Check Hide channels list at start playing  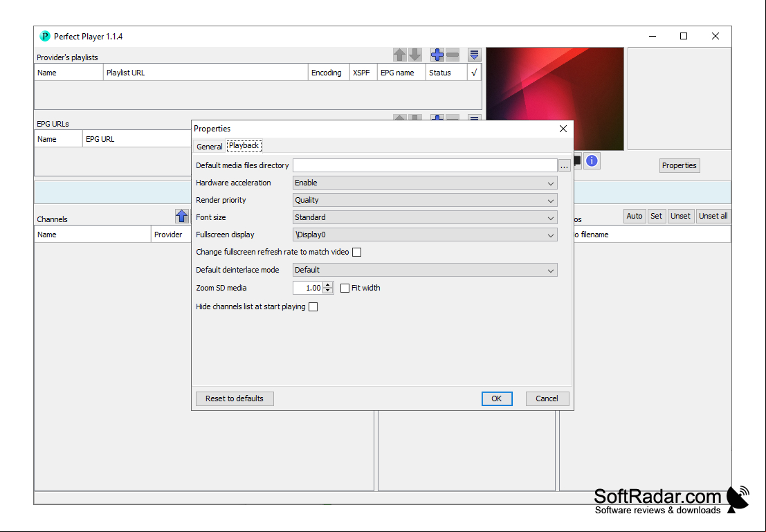313,306
